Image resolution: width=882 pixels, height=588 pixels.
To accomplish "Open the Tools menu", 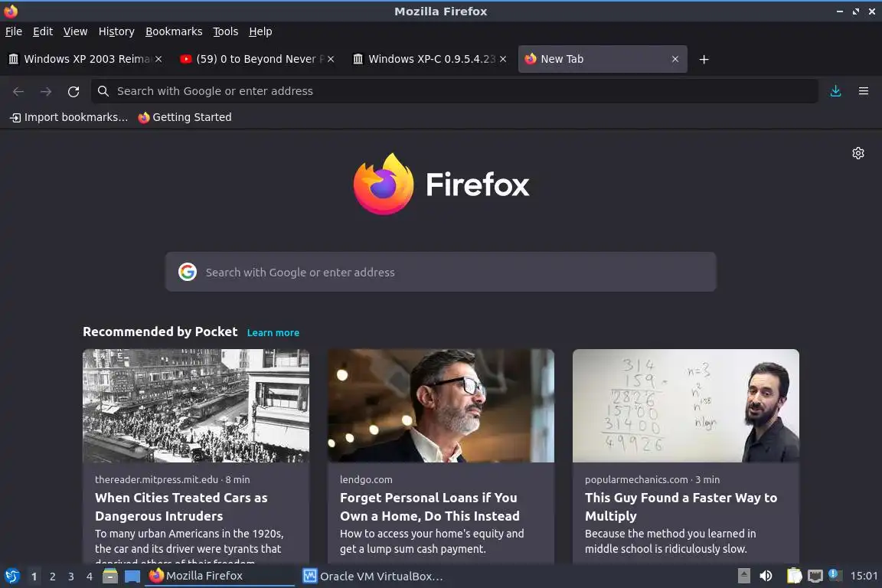I will [226, 31].
